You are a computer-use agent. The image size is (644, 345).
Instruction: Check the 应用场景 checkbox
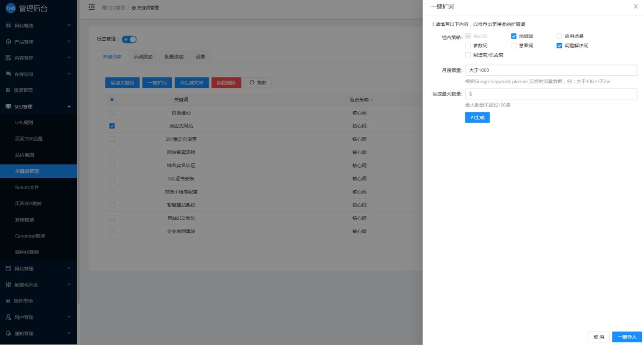click(559, 36)
